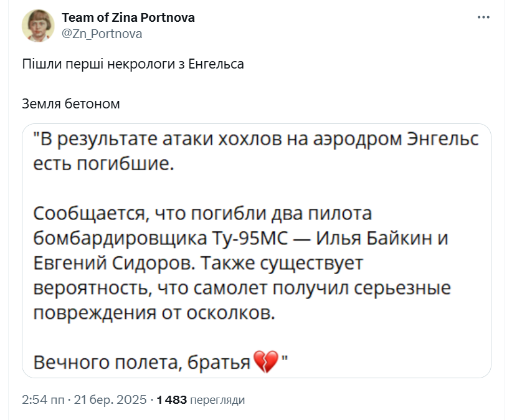Open the Team of Zina Portnova profile name
The image size is (512, 420).
(x=128, y=17)
